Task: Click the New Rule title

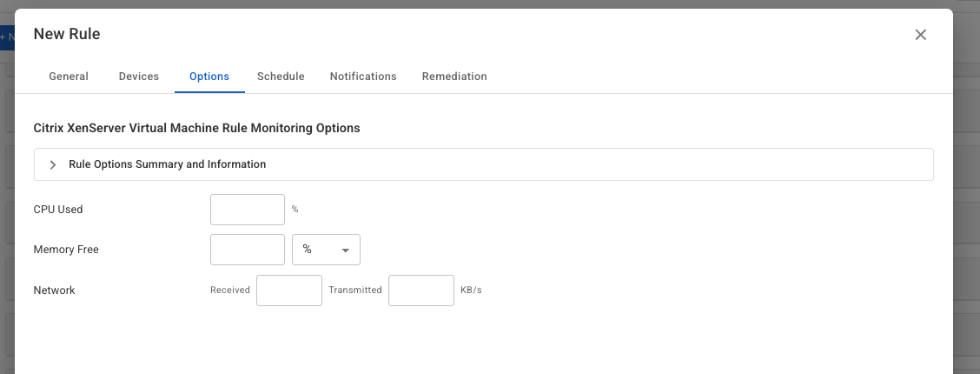Action: click(67, 34)
